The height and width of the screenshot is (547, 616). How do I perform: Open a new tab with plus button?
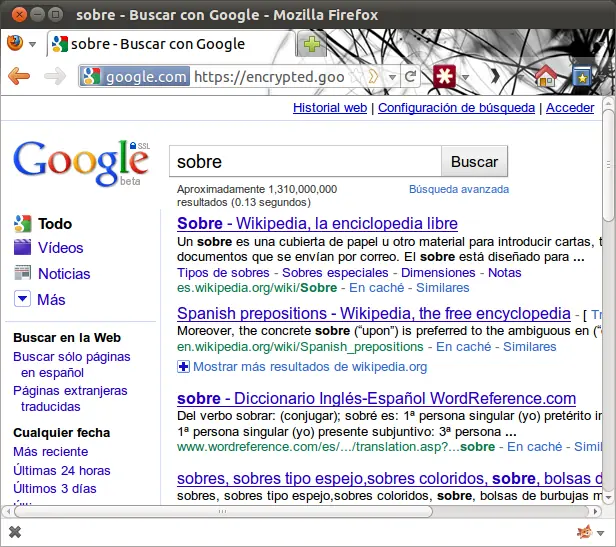pyautogui.click(x=312, y=44)
